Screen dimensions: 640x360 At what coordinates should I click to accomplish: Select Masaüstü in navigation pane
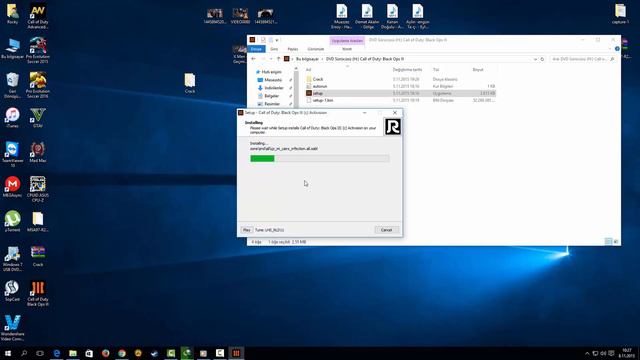click(x=273, y=80)
